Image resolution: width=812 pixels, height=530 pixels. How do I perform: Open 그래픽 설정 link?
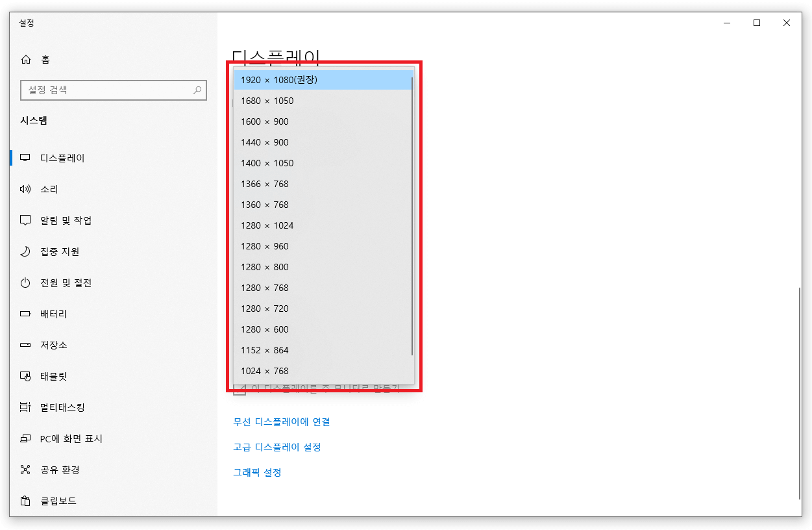(257, 473)
